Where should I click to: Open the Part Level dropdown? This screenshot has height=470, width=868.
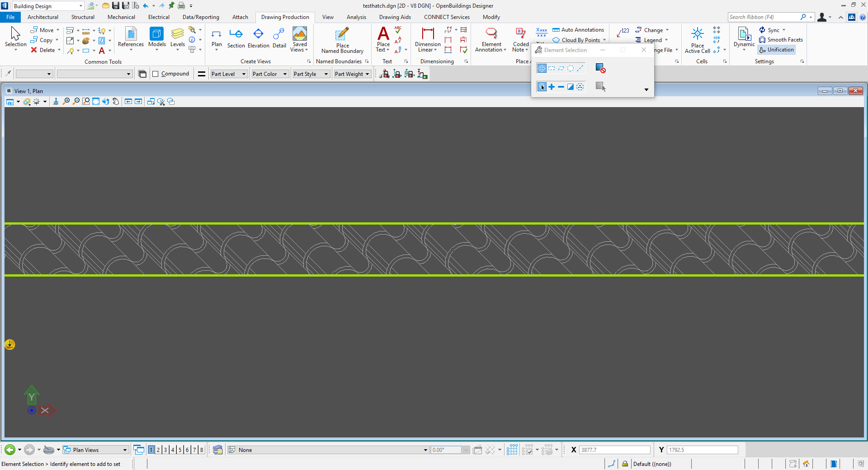[229, 74]
